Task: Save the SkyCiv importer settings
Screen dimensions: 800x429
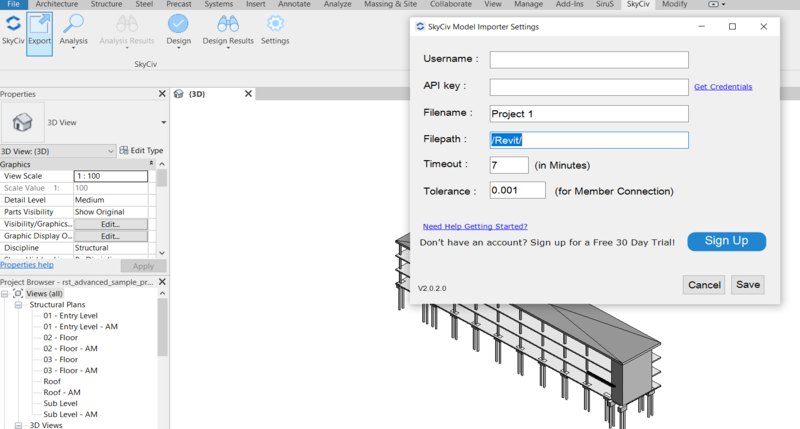Action: pyautogui.click(x=748, y=285)
